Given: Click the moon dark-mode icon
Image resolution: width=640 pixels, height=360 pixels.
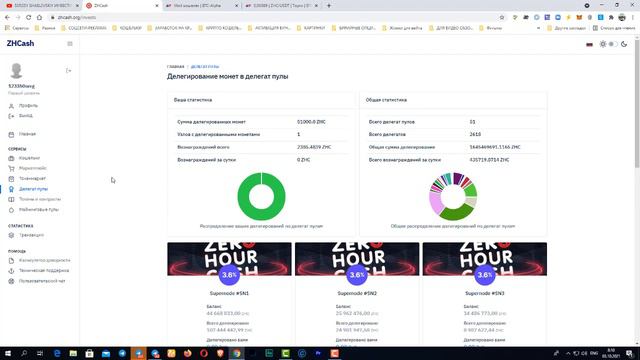Looking at the screenshot, I should (x=624, y=44).
